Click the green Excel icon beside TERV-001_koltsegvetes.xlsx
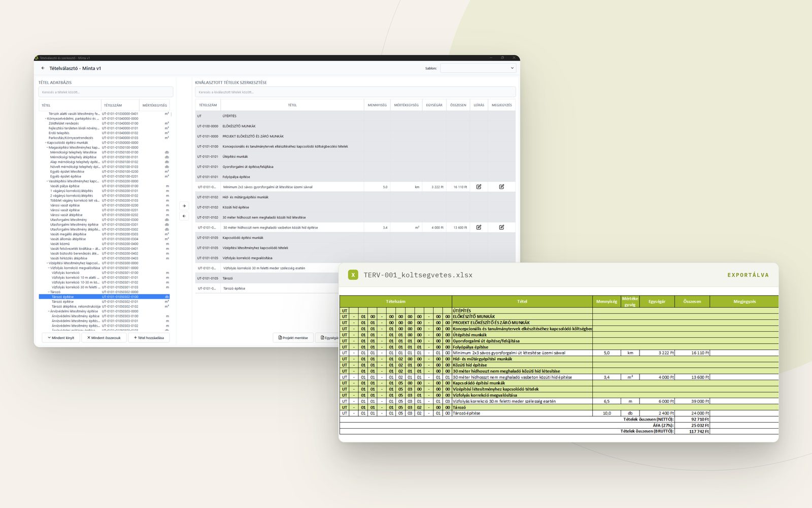 click(353, 275)
